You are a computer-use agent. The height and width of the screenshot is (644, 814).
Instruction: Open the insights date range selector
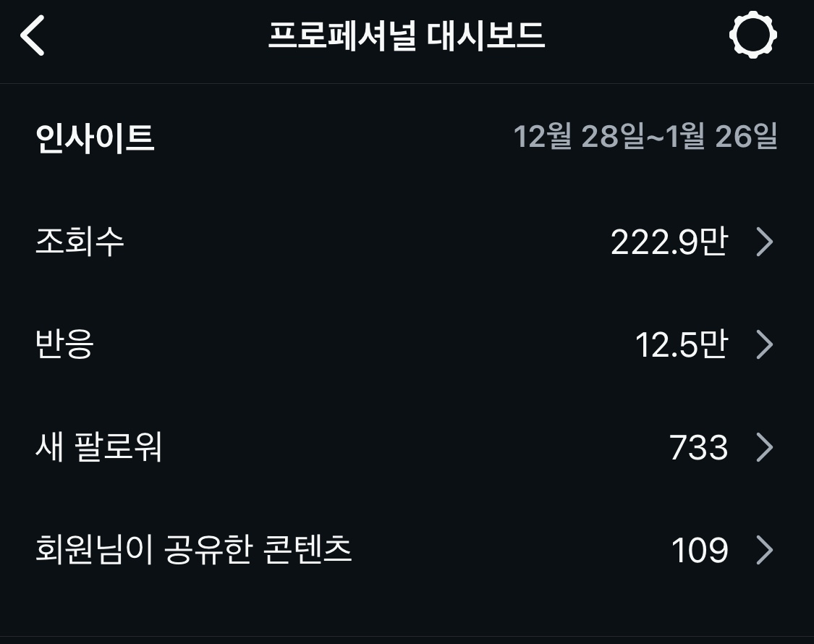point(645,136)
